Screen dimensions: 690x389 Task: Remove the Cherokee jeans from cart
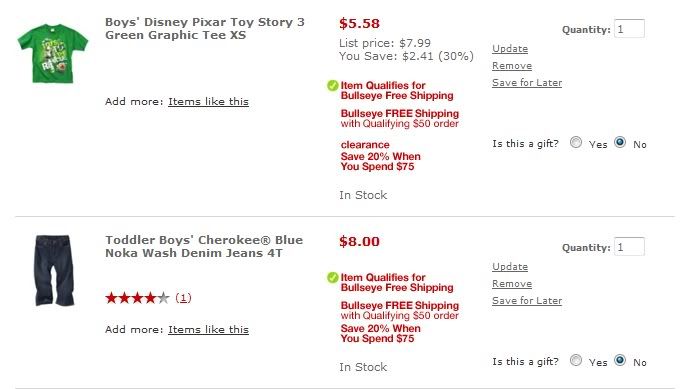pyautogui.click(x=512, y=284)
